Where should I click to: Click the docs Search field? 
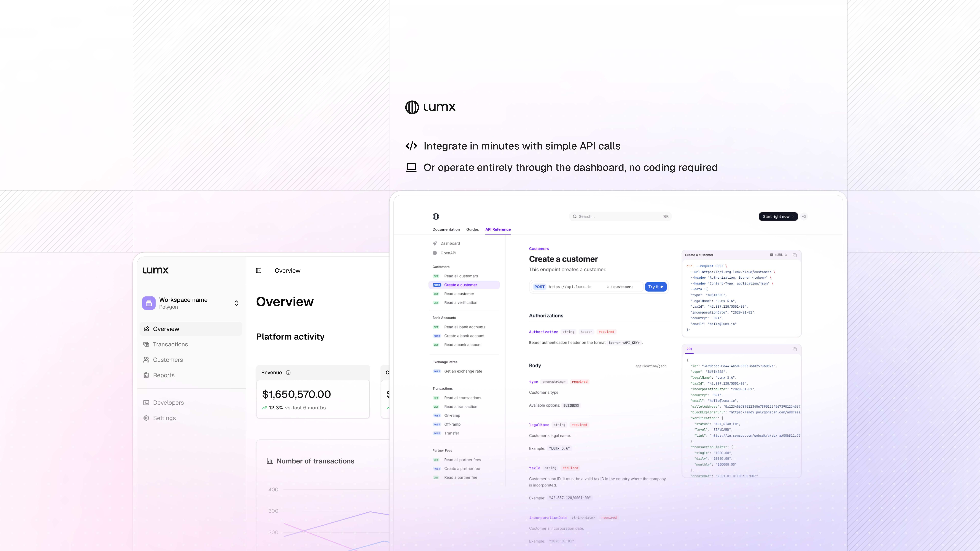(620, 216)
